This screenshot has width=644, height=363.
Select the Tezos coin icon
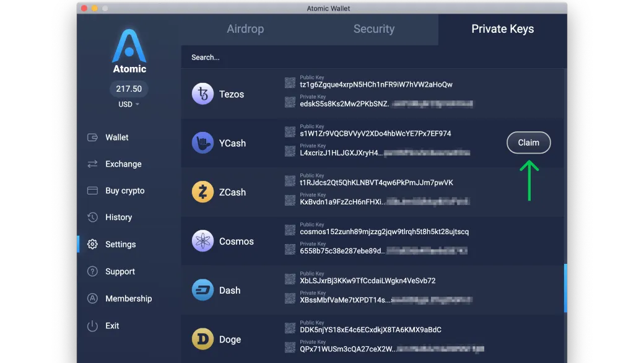click(202, 94)
